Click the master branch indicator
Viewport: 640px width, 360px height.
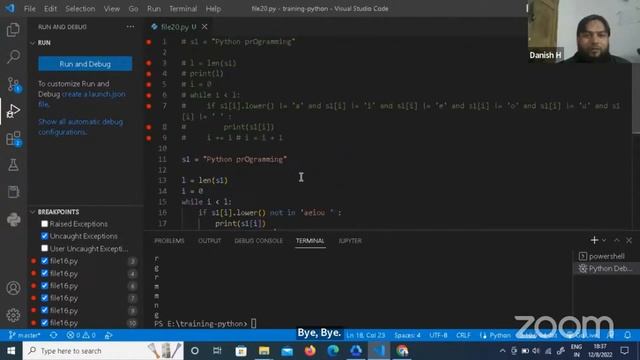coord(24,335)
